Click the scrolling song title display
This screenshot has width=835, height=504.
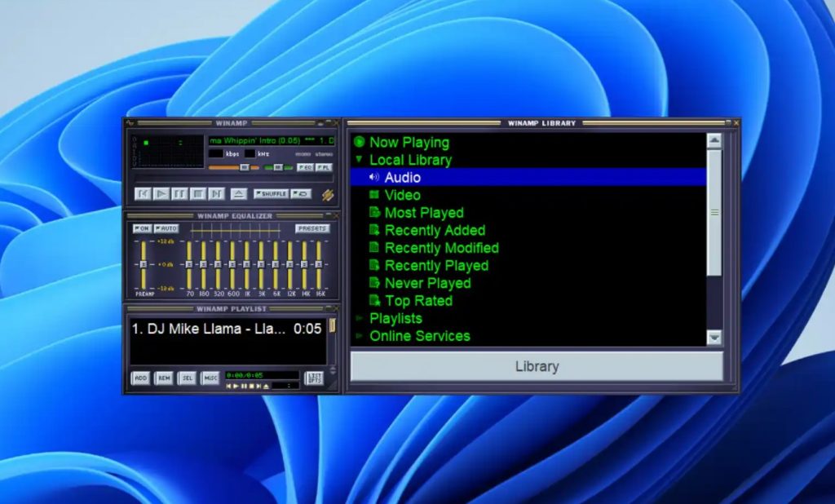pos(272,140)
